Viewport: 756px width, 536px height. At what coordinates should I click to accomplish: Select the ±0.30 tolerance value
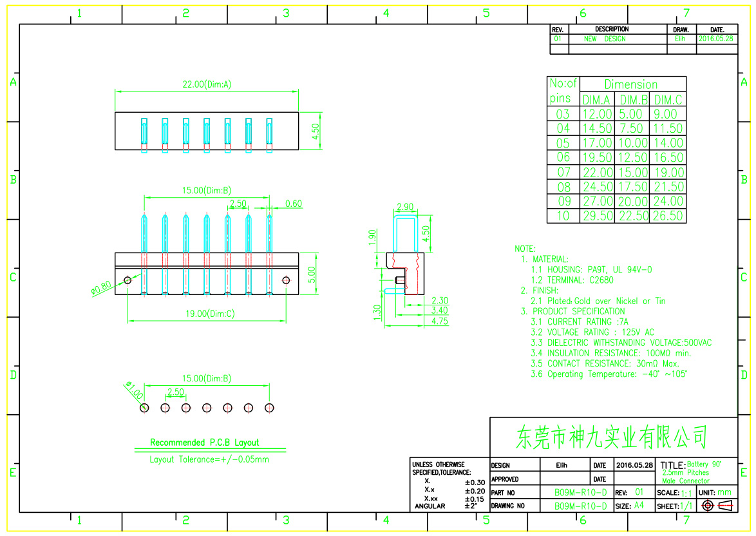coord(475,483)
